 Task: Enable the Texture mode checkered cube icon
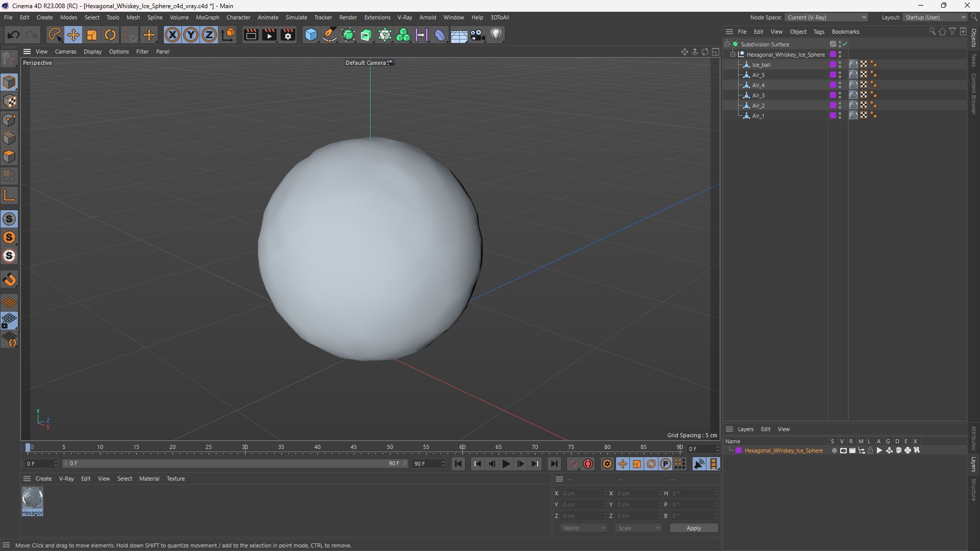(9, 101)
